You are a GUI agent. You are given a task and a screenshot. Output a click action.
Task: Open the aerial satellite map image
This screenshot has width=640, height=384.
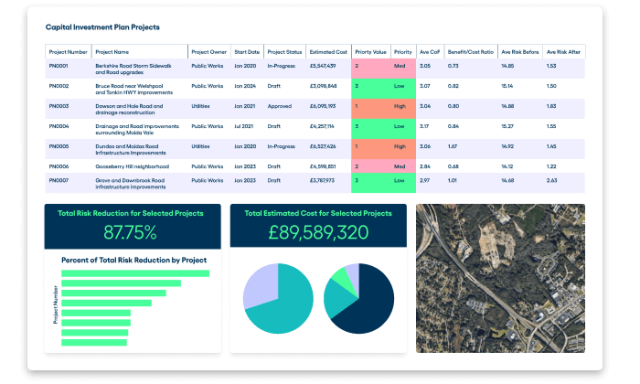coord(500,278)
